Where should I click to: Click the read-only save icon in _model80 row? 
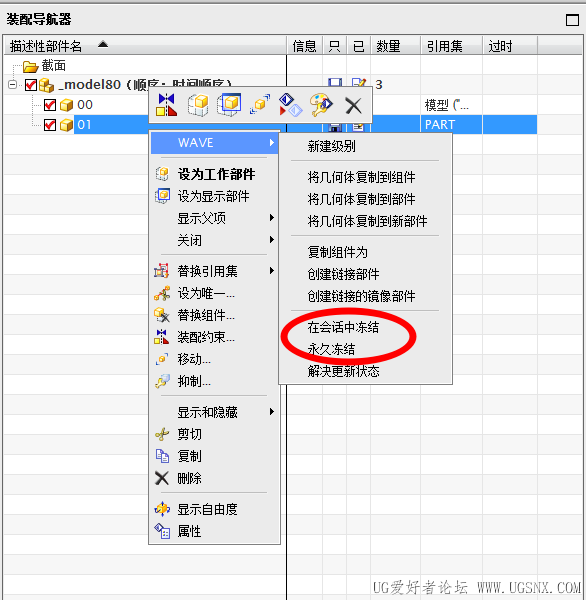335,82
